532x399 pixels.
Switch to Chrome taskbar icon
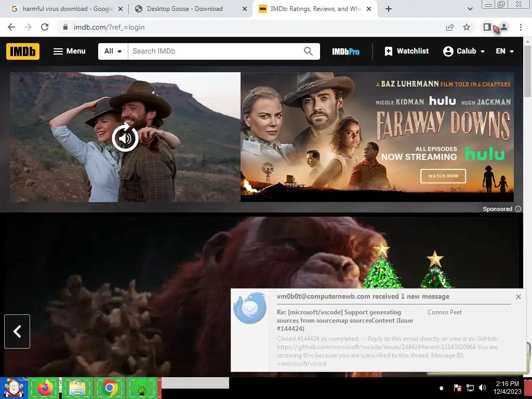[x=109, y=388]
